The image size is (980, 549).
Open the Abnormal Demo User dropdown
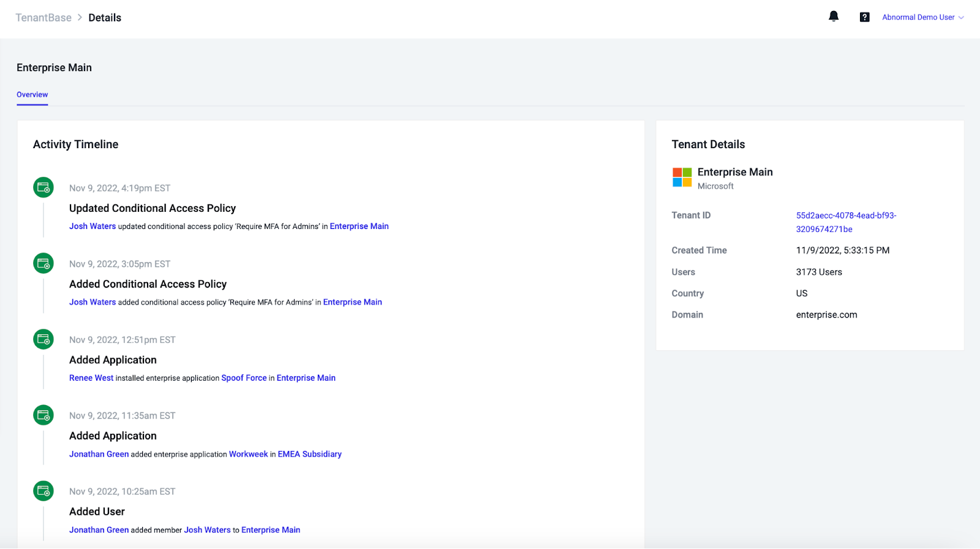point(923,17)
